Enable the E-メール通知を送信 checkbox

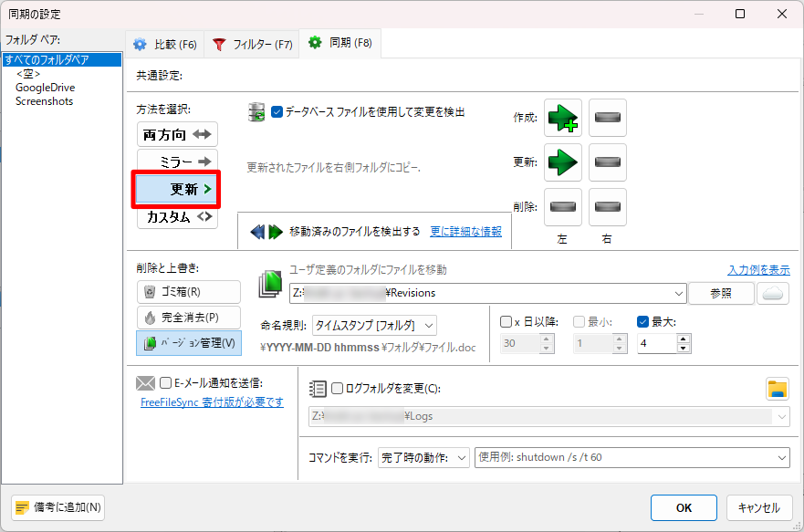[x=166, y=382]
